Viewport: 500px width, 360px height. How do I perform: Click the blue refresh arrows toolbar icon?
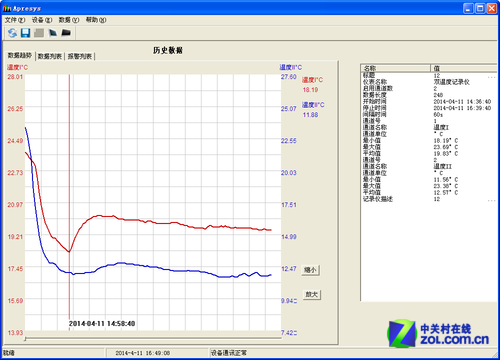12,33
